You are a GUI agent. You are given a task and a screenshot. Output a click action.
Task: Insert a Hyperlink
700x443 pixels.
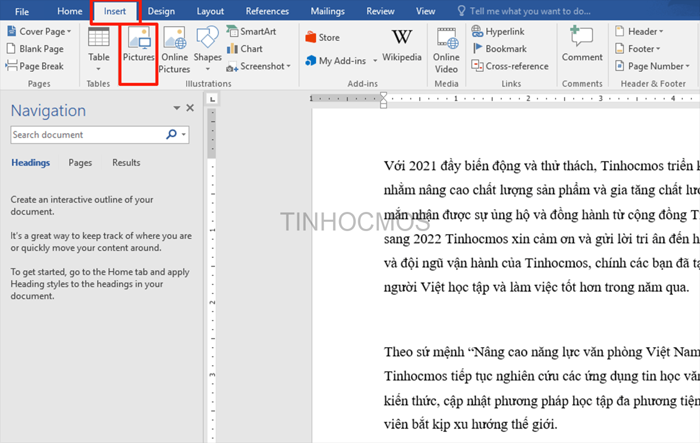(498, 31)
